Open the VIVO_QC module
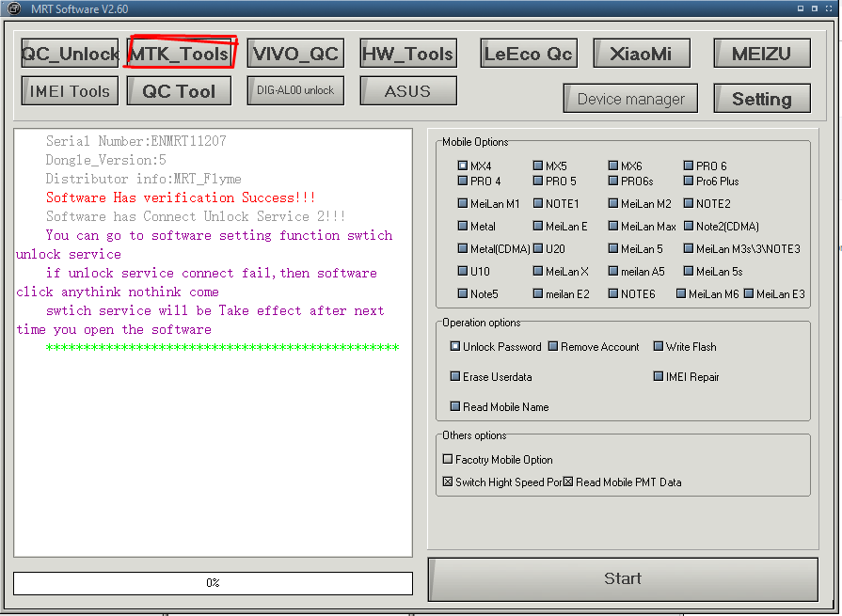The image size is (842, 616). pos(295,53)
